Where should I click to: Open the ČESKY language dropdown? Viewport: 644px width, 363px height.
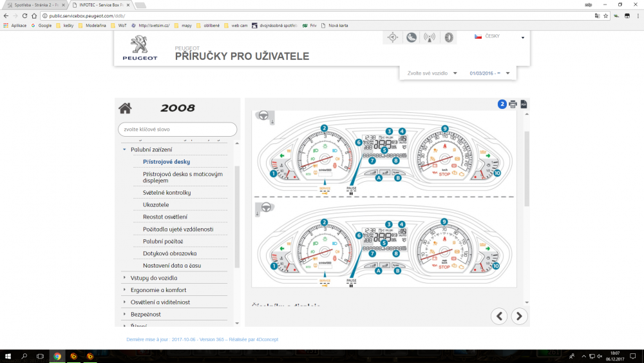[x=499, y=37]
